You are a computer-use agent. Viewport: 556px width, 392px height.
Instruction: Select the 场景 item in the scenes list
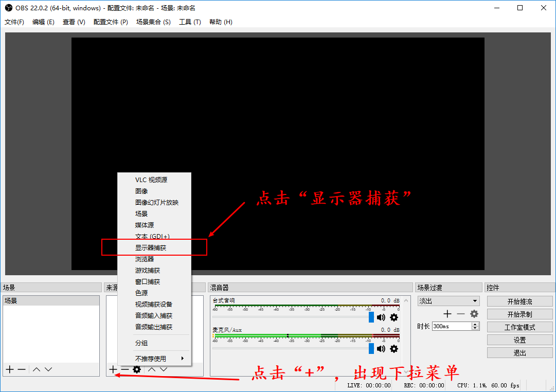point(51,301)
